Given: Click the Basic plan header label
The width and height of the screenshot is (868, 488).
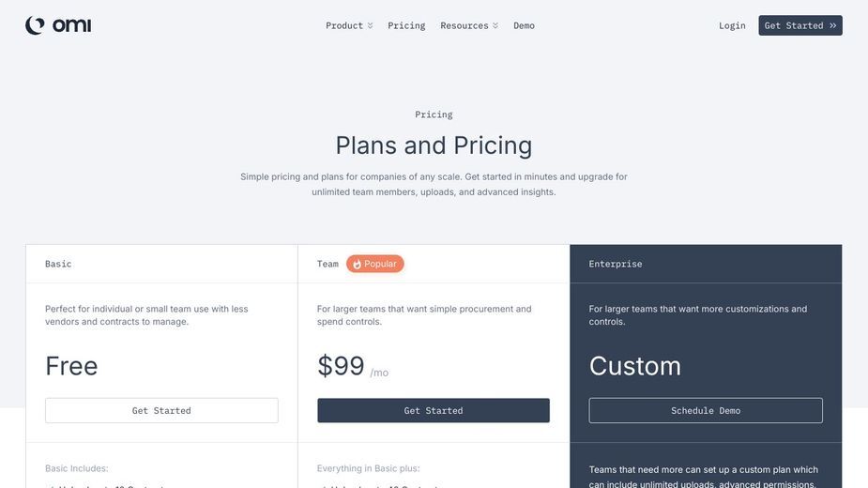Looking at the screenshot, I should click(58, 264).
